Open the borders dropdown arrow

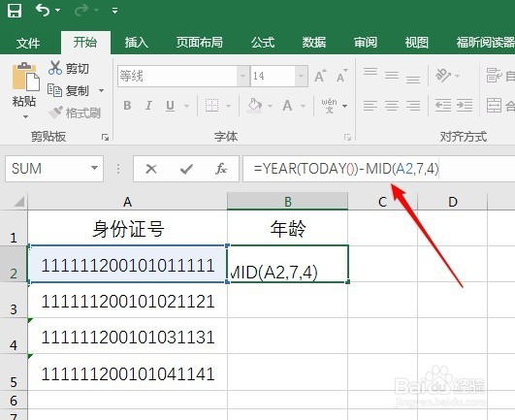(228, 106)
